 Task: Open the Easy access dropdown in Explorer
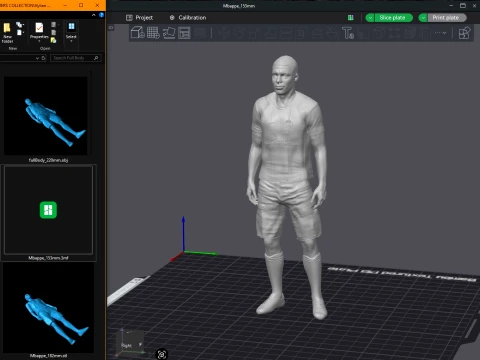[20, 33]
